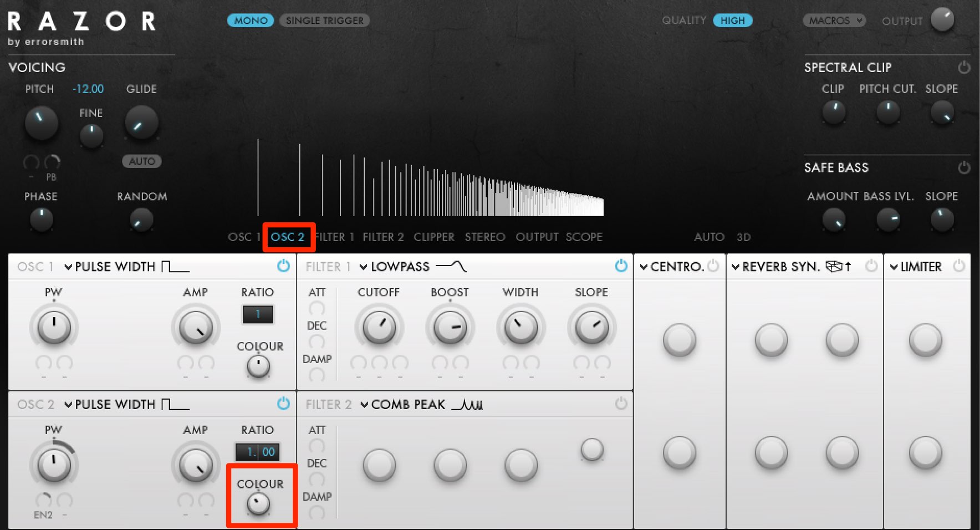
Task: Click the OSC 2 PW knob
Action: pos(54,465)
